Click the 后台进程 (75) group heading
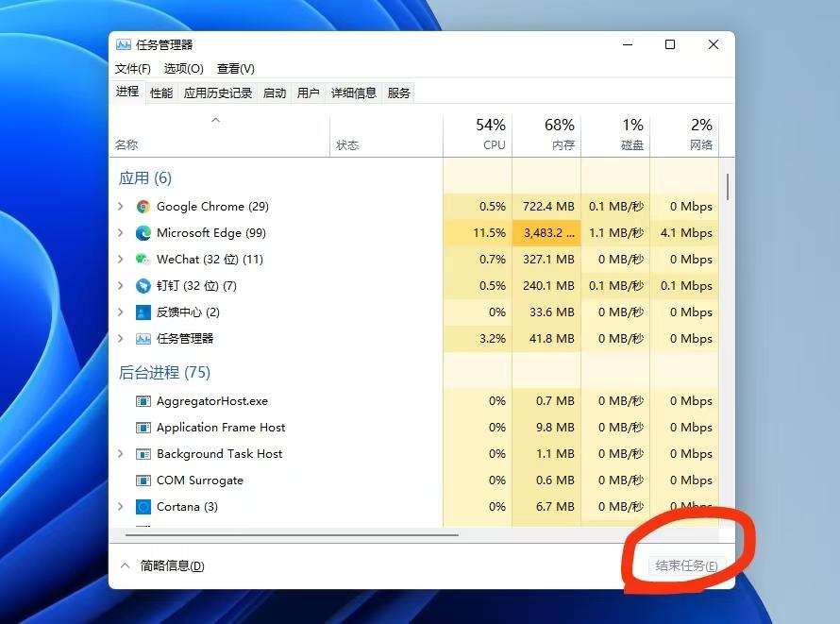The image size is (840, 624). point(164,372)
